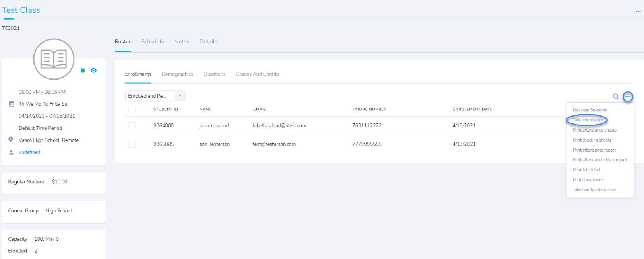The height and width of the screenshot is (259, 644).
Task: Select Take attendance from the menu
Action: (588, 120)
